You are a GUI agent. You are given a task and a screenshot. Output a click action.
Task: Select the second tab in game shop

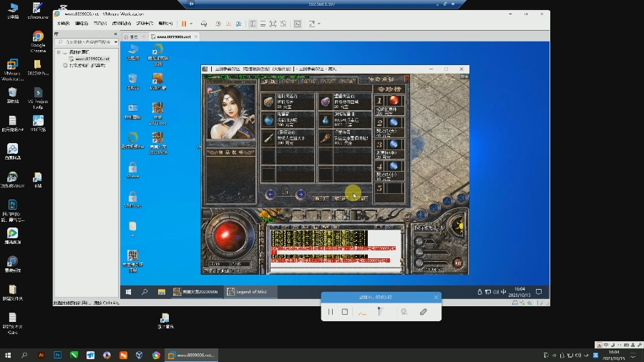click(x=289, y=81)
